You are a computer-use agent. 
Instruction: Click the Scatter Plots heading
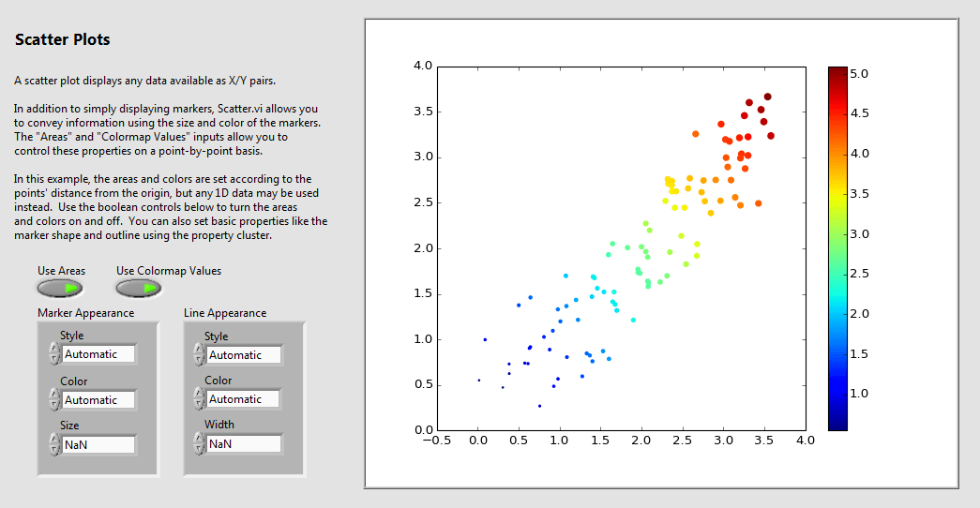click(63, 39)
